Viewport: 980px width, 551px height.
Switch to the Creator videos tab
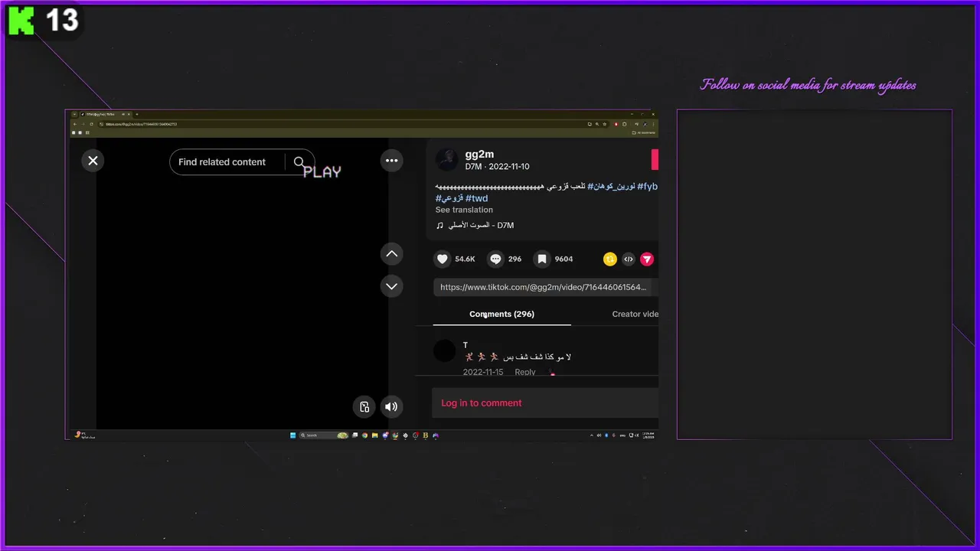[x=635, y=315]
